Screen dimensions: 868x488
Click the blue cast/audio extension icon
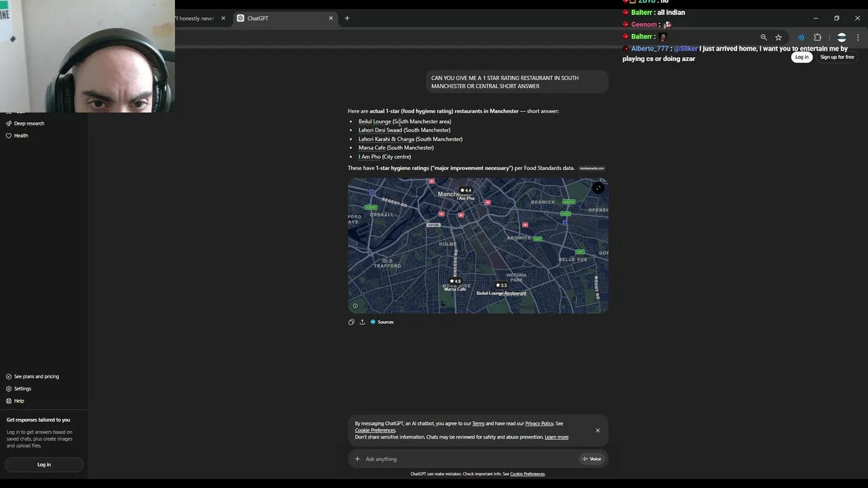(801, 37)
